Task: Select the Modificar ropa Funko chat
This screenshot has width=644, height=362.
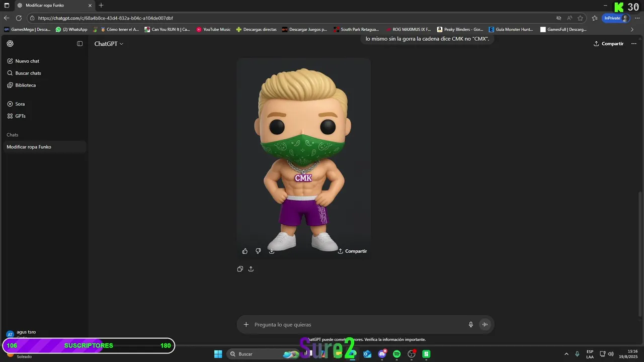Action: (44, 147)
